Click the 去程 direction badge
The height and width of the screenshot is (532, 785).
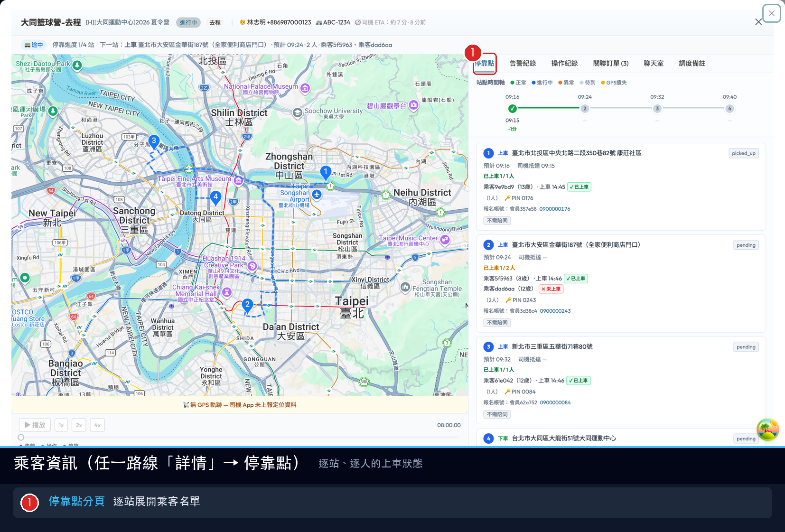(215, 22)
